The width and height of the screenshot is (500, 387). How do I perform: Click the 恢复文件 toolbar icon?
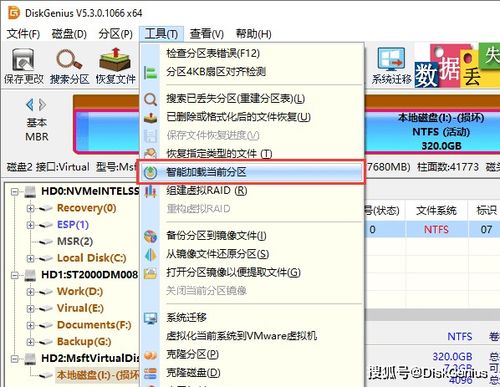coord(115,66)
